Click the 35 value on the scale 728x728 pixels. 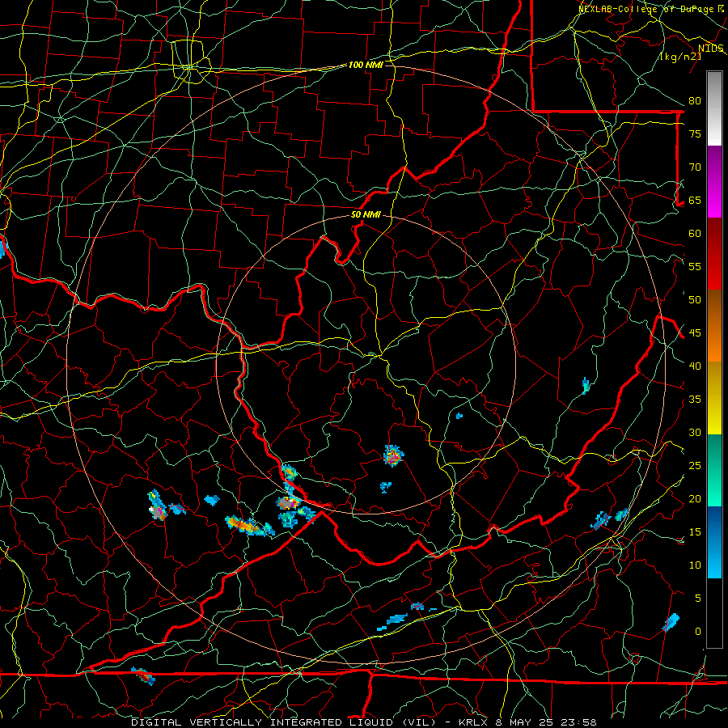pos(695,400)
